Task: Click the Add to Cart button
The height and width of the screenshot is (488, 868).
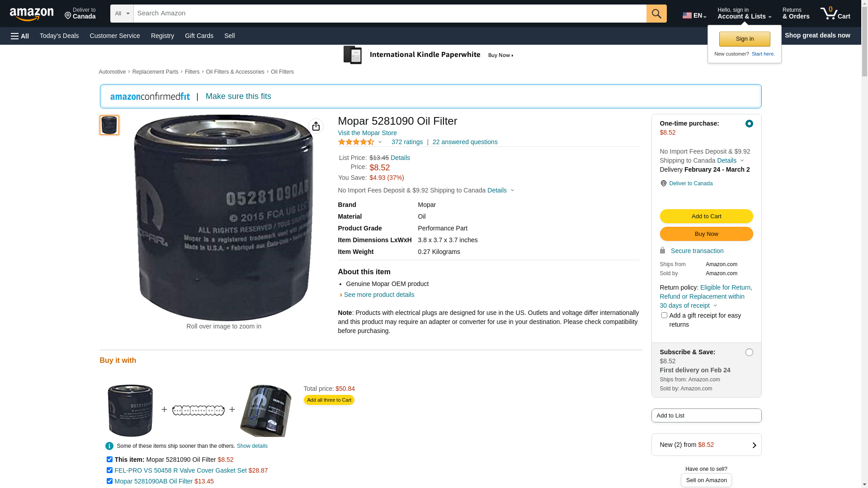Action: pyautogui.click(x=706, y=216)
